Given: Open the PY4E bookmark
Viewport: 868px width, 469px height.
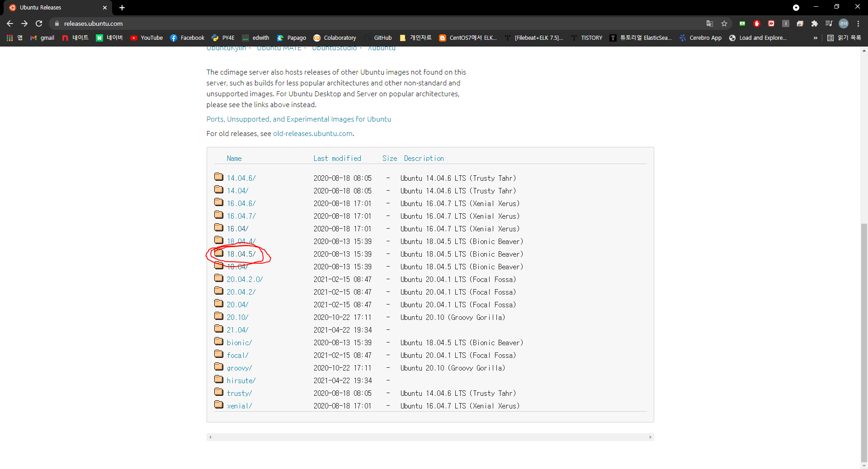Looking at the screenshot, I should pos(223,38).
